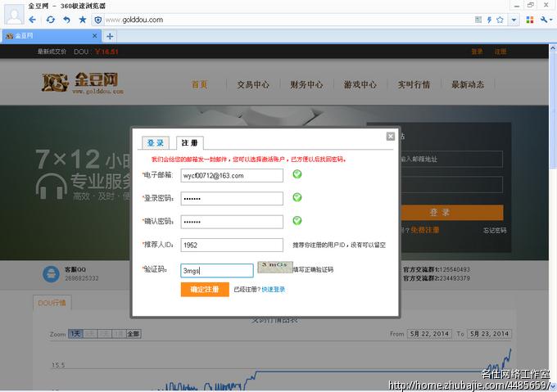Click DOU price ¥16.51 text
This screenshot has width=557, height=392.
click(106, 52)
